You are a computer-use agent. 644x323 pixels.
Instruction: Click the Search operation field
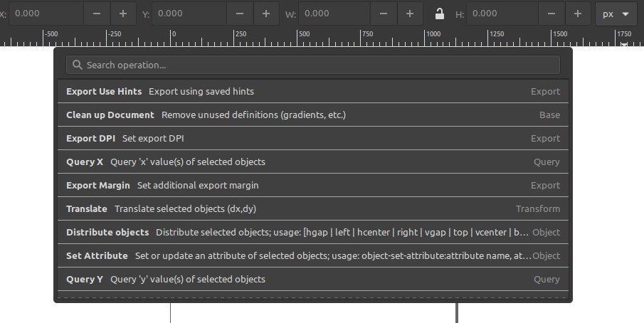pos(313,65)
